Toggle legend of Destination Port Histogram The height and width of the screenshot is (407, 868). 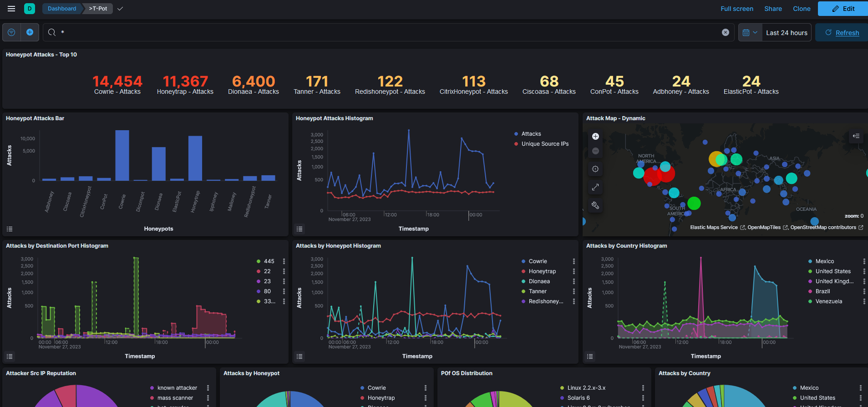10,356
